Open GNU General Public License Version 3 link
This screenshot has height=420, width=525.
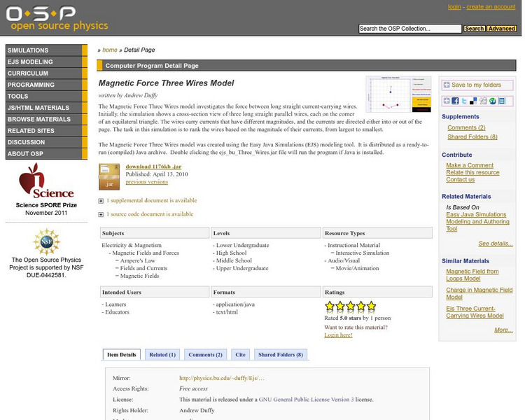coord(306,400)
